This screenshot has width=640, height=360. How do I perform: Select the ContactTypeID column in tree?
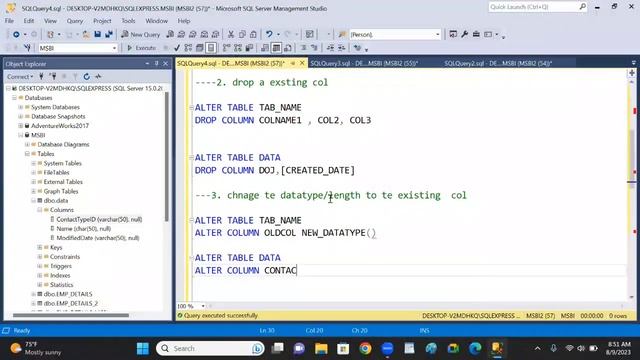(99, 219)
